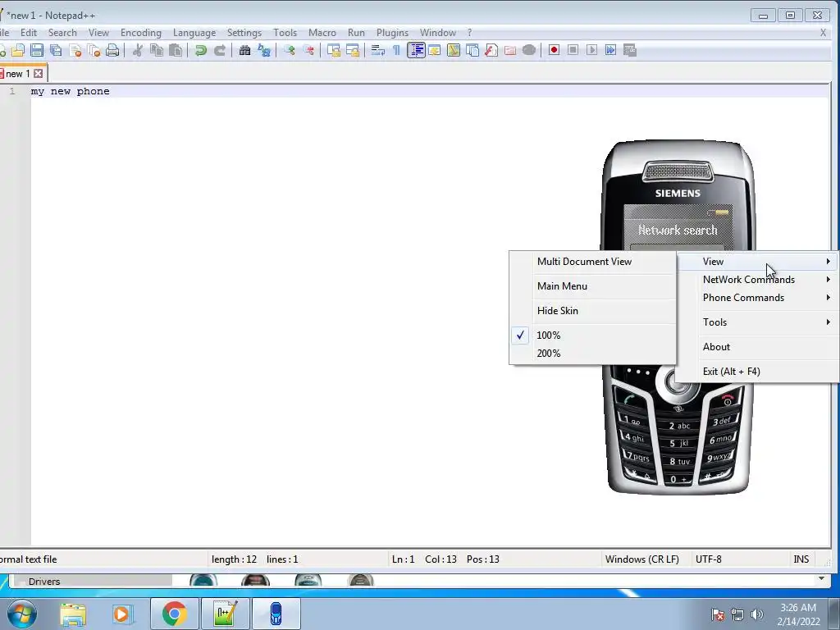Select Main Menu in the View submenu
This screenshot has height=630, width=840.
(x=592, y=286)
